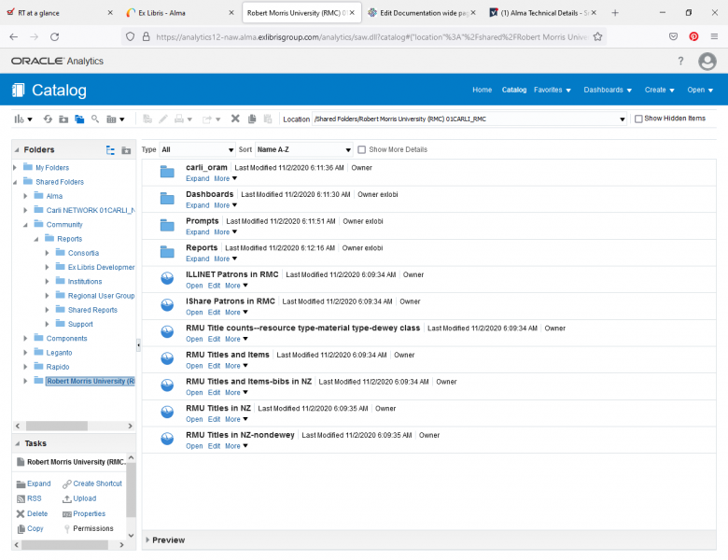Click the New Folder toolbar icon
728x560 pixels.
coord(63,119)
